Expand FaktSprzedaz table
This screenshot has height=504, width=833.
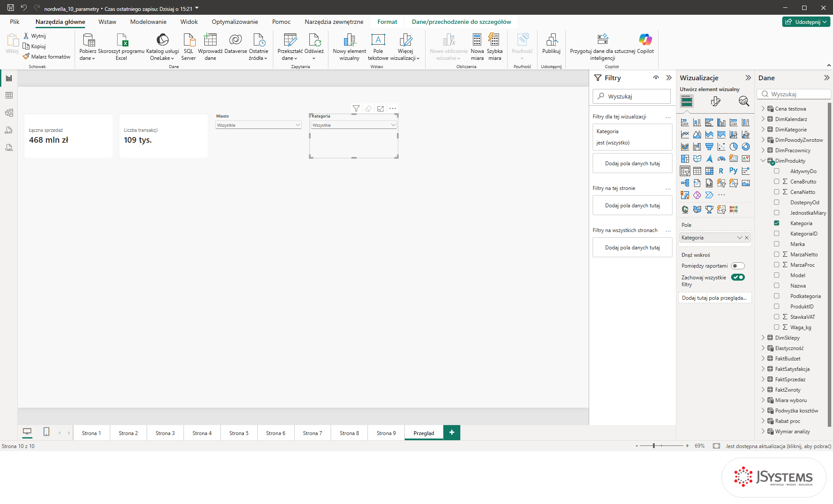763,380
